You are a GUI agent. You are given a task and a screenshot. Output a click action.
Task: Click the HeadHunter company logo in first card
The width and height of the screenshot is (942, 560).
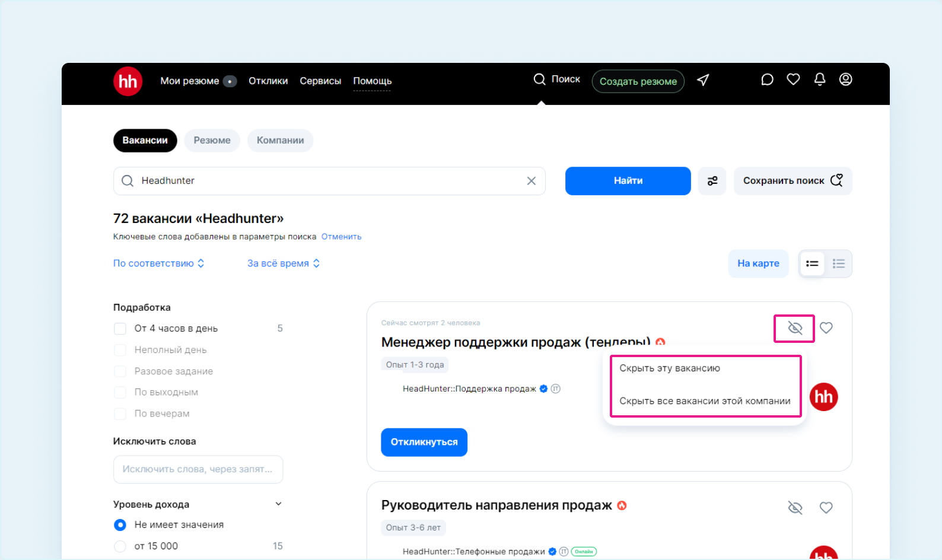tap(824, 397)
